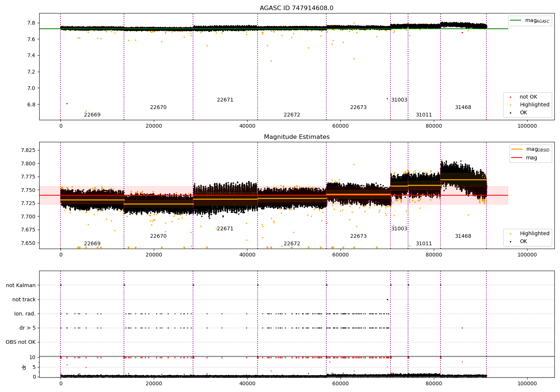The image size is (560, 392).
Task: Click 'OK' legend label under Highlighted in top plot
Action: coord(523,113)
